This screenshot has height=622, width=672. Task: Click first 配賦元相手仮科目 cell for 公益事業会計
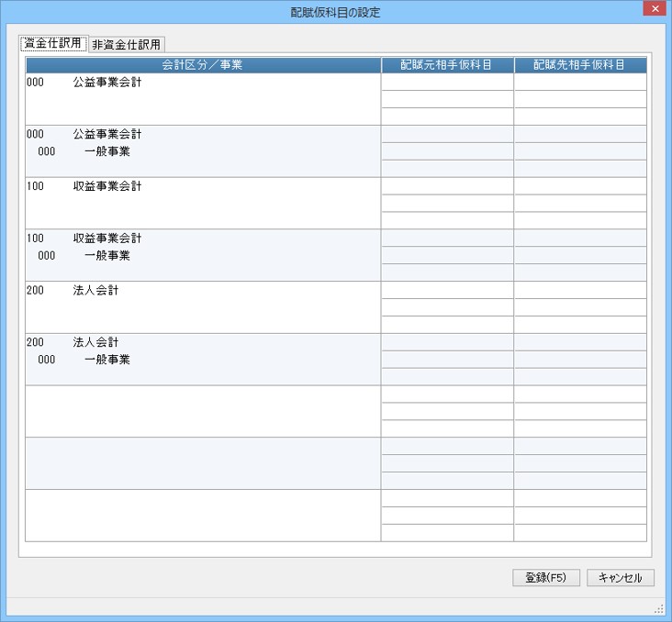point(447,82)
